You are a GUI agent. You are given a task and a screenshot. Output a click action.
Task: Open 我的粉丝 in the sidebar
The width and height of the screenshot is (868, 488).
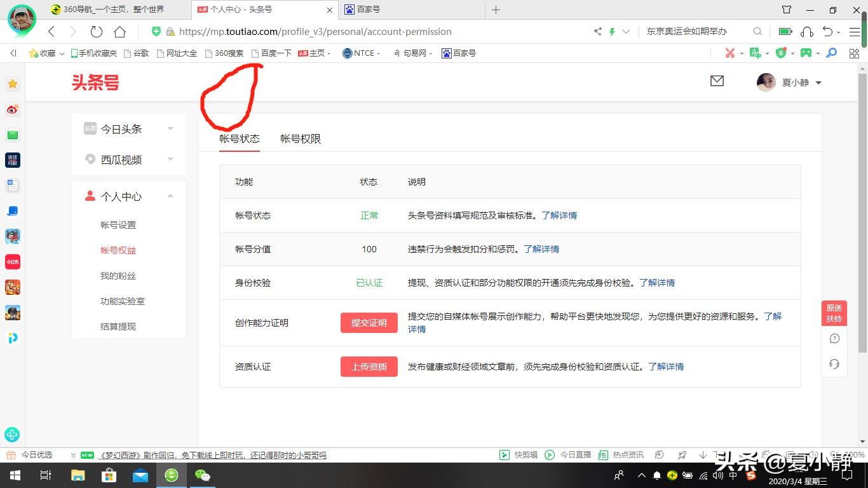coord(118,276)
